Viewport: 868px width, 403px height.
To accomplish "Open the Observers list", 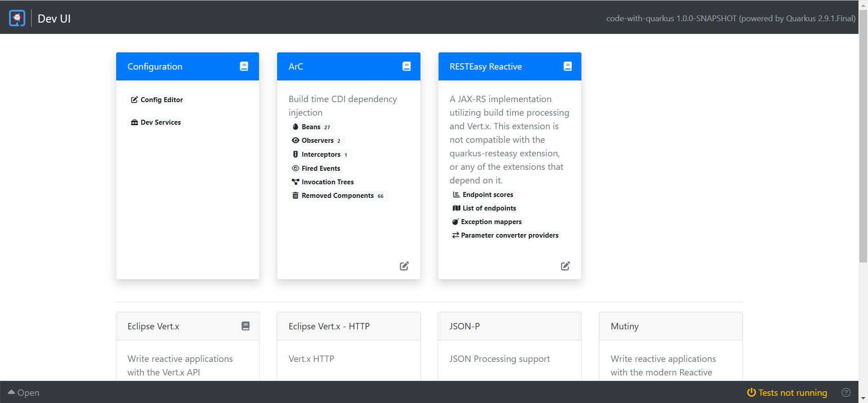I will tap(316, 141).
